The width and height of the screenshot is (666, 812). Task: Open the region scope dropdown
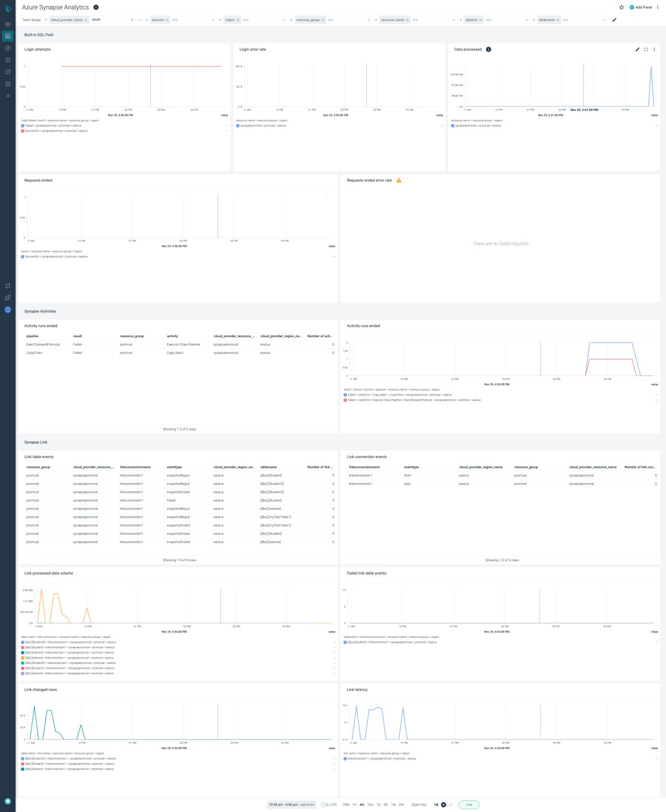point(284,20)
